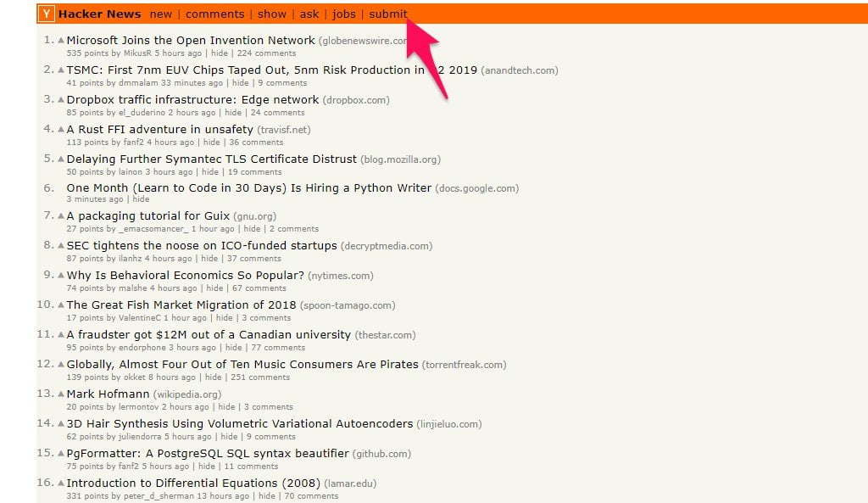Screen dimensions: 868x503
Task: Open Introduction to Differential Equations (2008)
Action: (x=193, y=483)
